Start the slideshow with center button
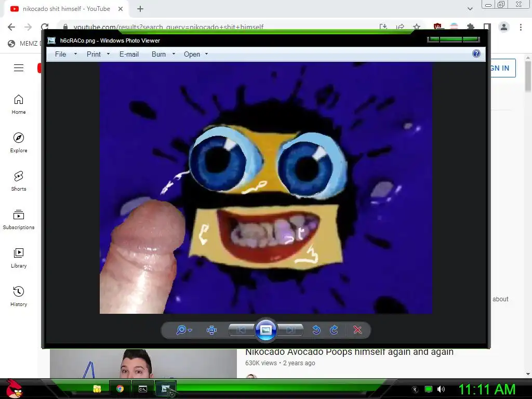This screenshot has width=532, height=399. (x=266, y=330)
